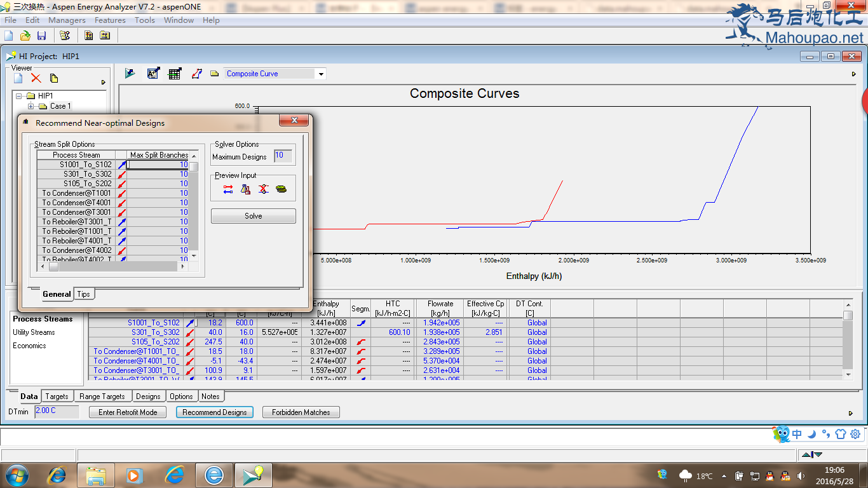
Task: Open the Tips tab in the dialog
Action: pos(84,294)
